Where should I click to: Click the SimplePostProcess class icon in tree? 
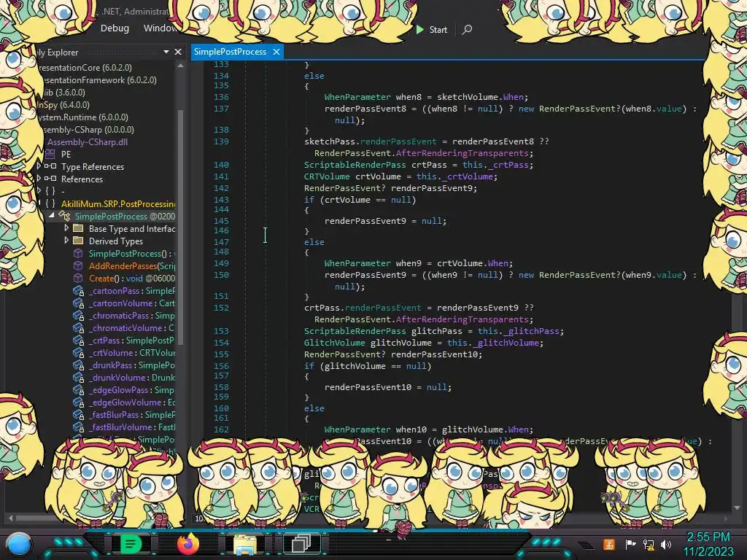pos(64,216)
